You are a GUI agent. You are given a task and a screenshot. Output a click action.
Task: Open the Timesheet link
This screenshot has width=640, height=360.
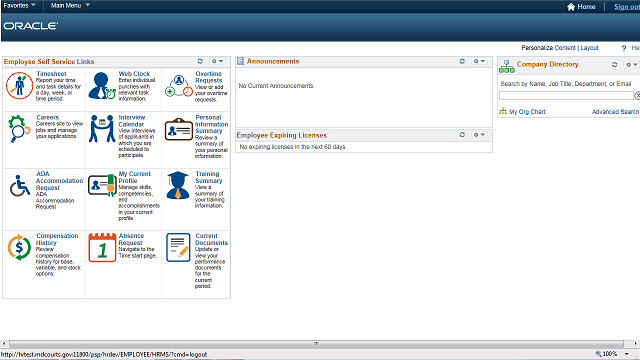coord(51,74)
